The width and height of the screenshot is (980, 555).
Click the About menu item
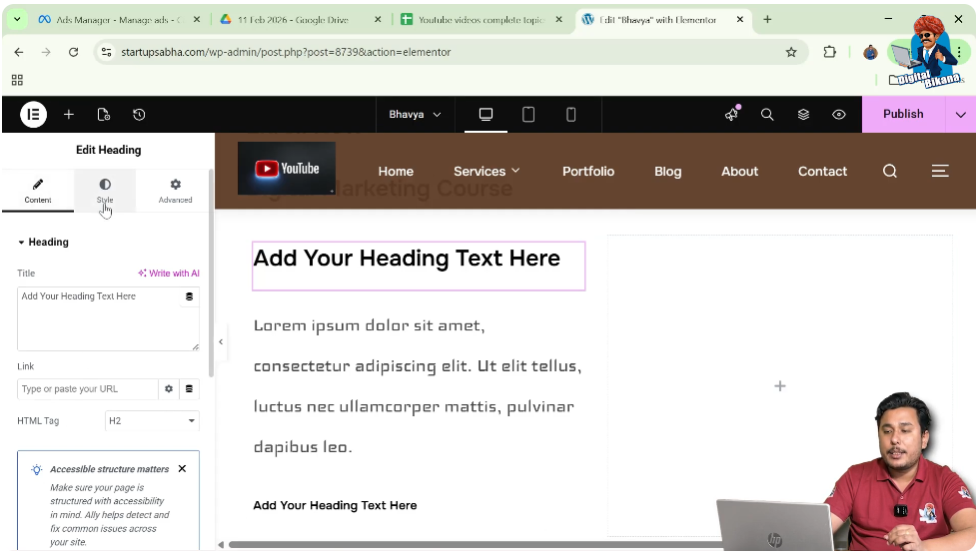739,171
